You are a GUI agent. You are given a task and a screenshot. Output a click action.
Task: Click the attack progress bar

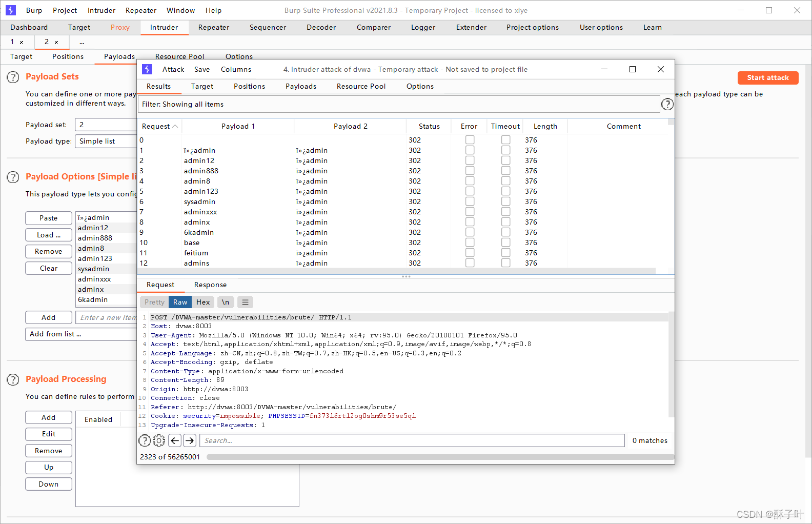click(440, 457)
